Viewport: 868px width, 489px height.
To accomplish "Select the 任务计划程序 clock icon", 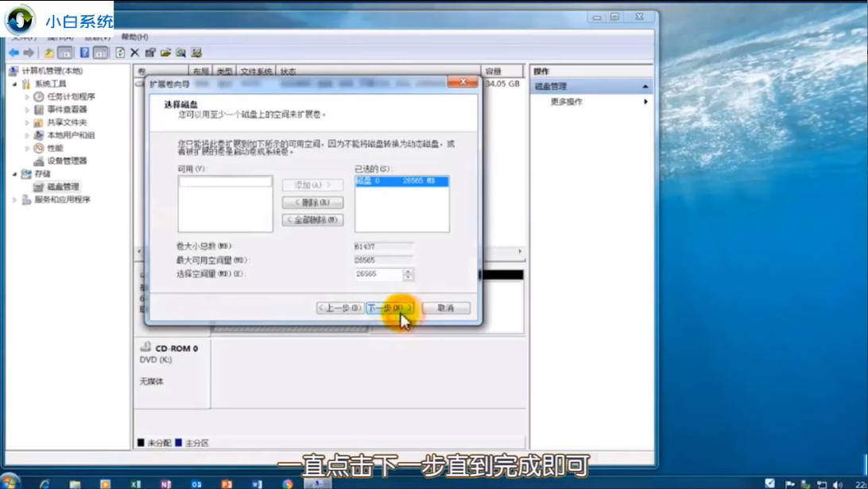I will [x=38, y=97].
